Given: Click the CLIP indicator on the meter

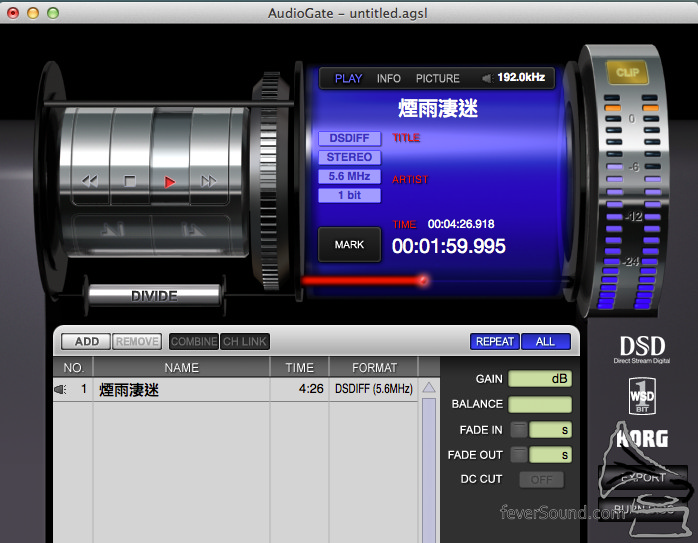Looking at the screenshot, I should (627, 72).
